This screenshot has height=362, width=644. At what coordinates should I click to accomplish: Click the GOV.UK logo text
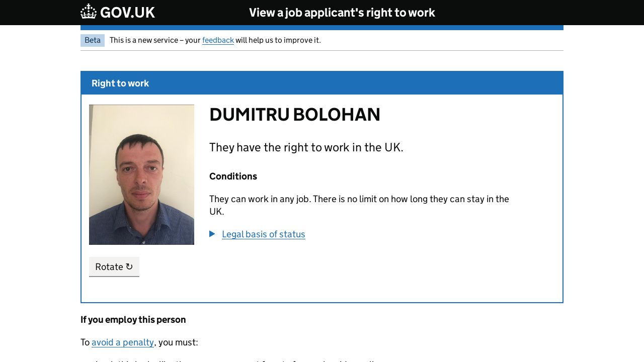pyautogui.click(x=127, y=13)
